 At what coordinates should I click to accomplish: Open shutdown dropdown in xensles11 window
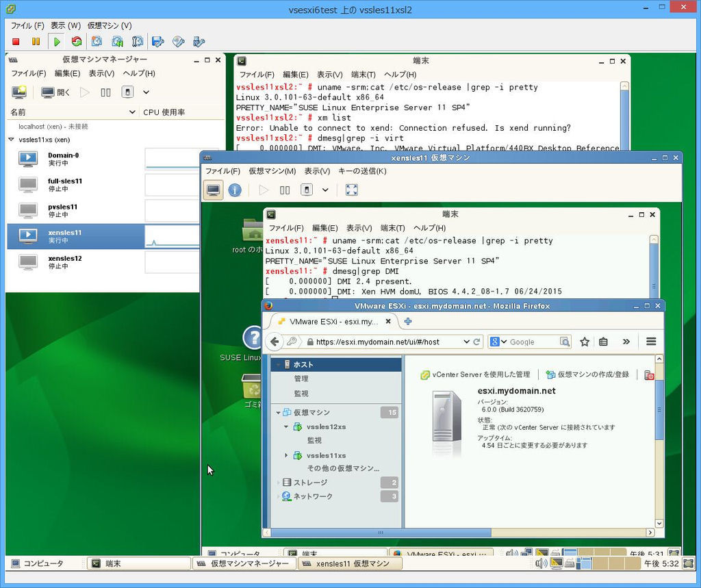pyautogui.click(x=325, y=190)
